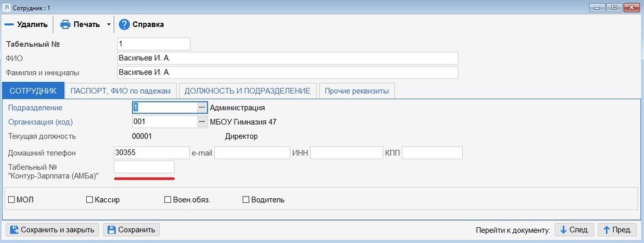Toggle the Водитель checkbox
The width and height of the screenshot is (644, 243).
point(246,200)
